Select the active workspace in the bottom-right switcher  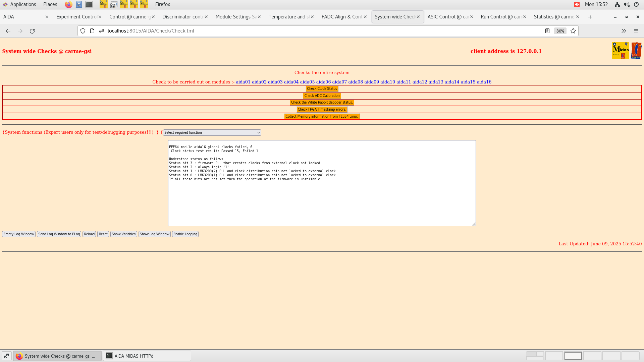coord(573,356)
